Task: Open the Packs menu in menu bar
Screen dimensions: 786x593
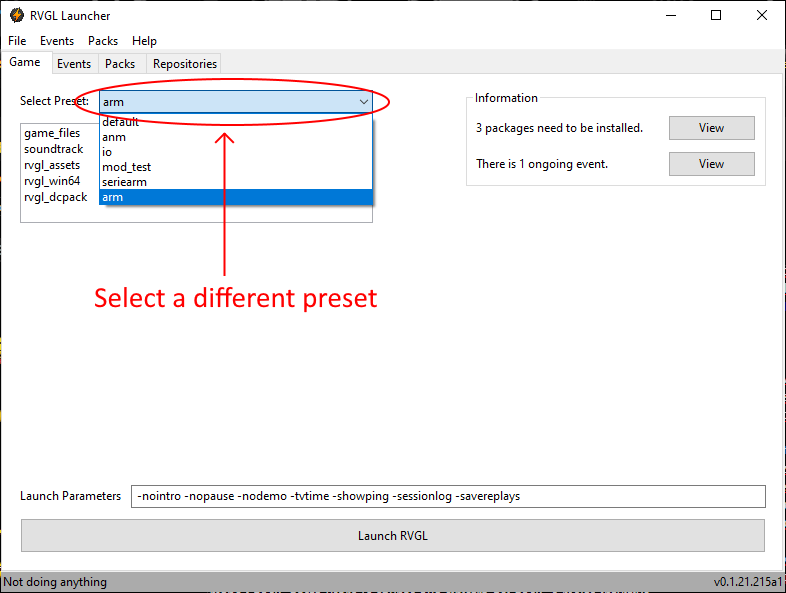Action: (103, 41)
